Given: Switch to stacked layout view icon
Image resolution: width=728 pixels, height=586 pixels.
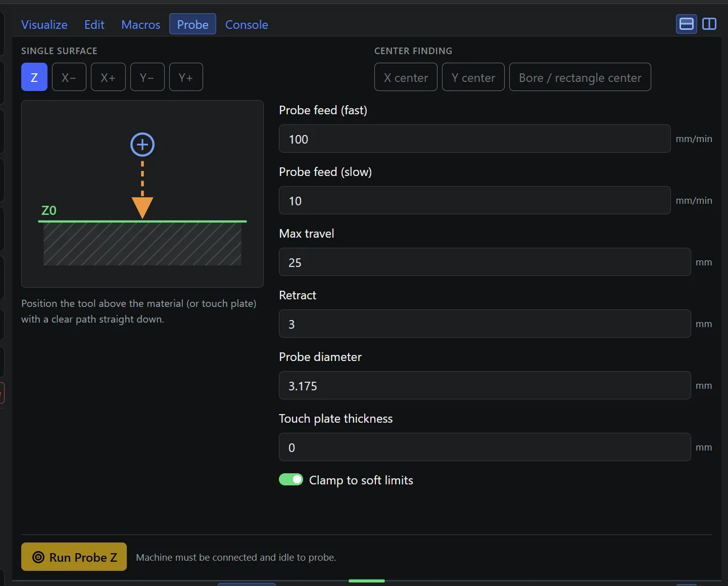Looking at the screenshot, I should [x=686, y=24].
